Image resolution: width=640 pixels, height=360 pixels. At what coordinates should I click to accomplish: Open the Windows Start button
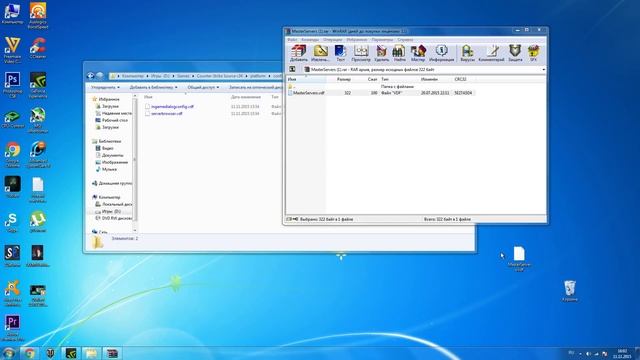[9, 353]
